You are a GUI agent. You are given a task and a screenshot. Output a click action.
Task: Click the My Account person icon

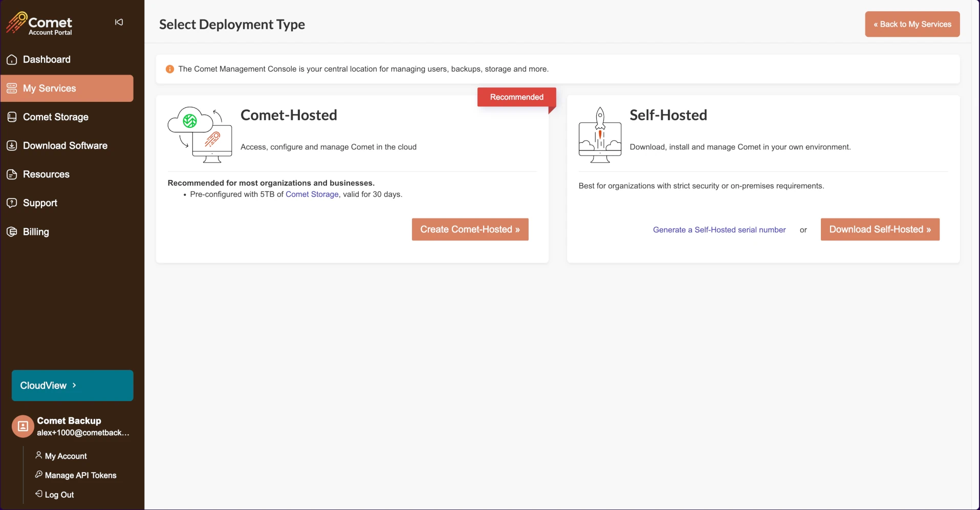click(38, 455)
